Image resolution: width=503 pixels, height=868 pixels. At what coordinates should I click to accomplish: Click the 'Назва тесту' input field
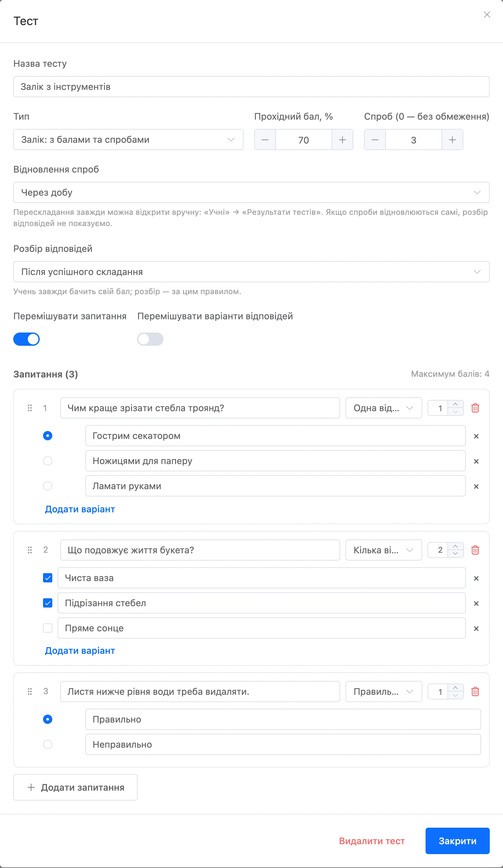[x=251, y=87]
